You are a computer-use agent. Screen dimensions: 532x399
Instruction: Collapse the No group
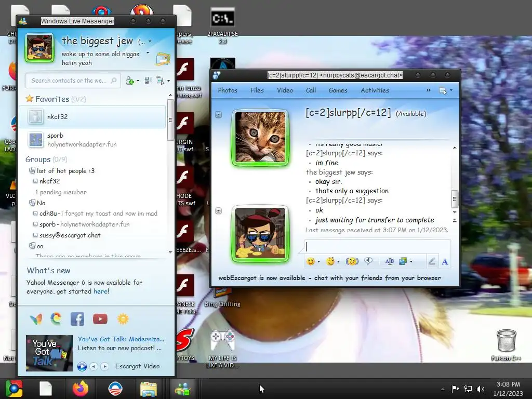(32, 203)
